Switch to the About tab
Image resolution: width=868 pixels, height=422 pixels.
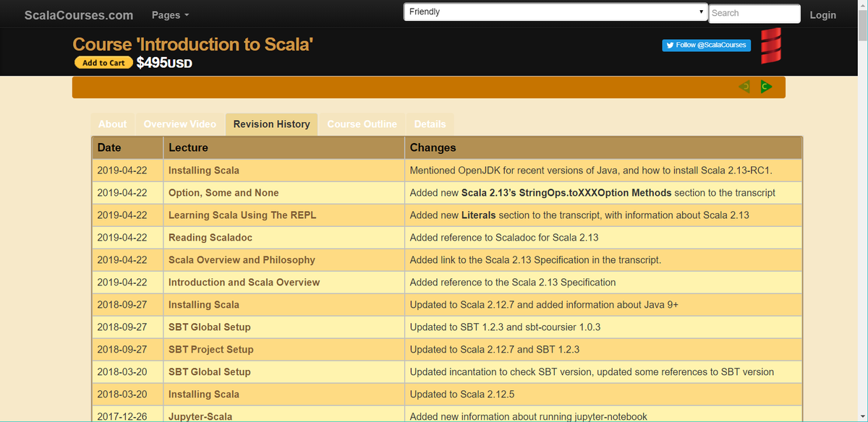(112, 124)
